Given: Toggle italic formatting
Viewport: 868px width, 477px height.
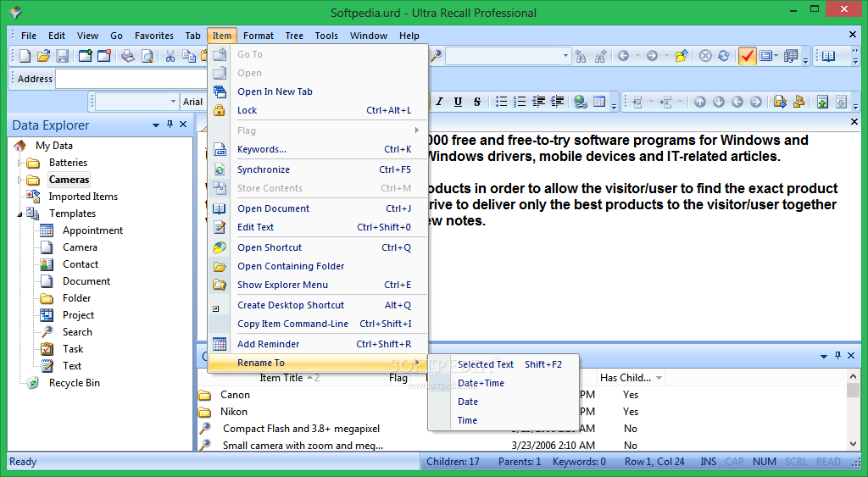Looking at the screenshot, I should pos(440,102).
